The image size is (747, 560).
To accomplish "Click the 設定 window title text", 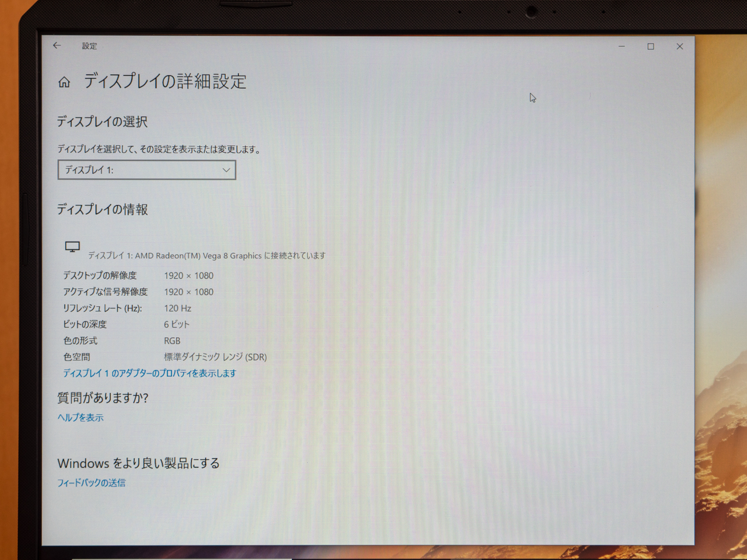I will 89,46.
